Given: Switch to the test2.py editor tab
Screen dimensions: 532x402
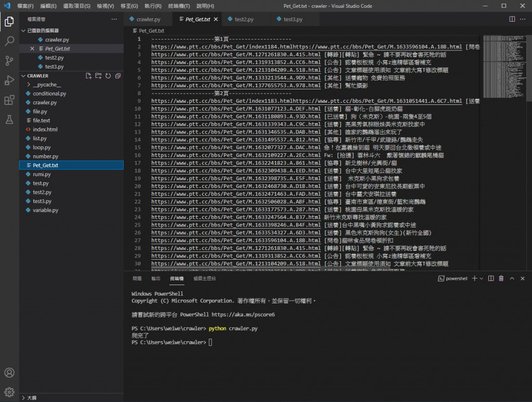Looking at the screenshot, I should [244, 19].
